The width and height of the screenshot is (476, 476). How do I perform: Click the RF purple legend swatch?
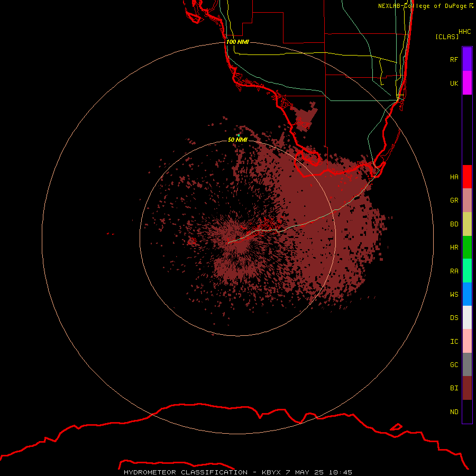tap(467, 59)
